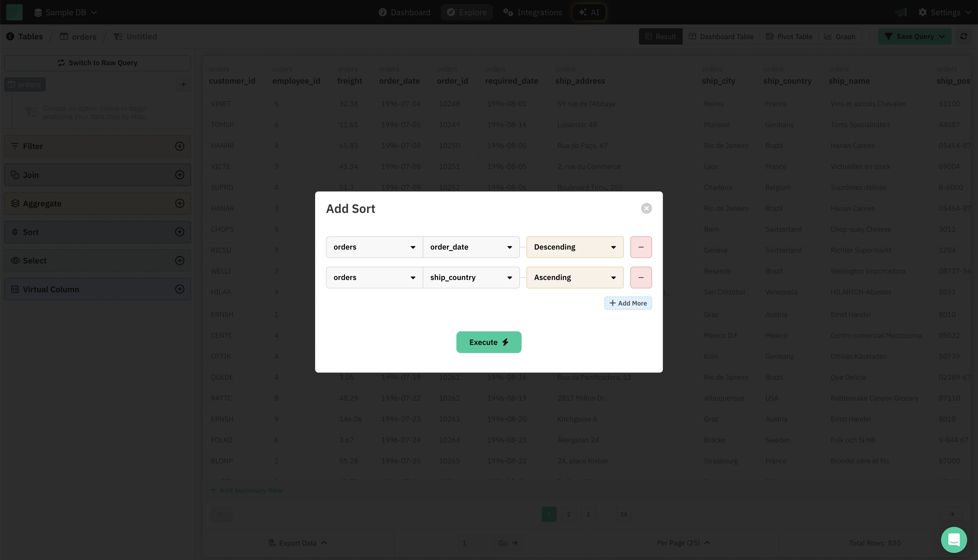Go to next page using the right arrow

tap(952, 515)
